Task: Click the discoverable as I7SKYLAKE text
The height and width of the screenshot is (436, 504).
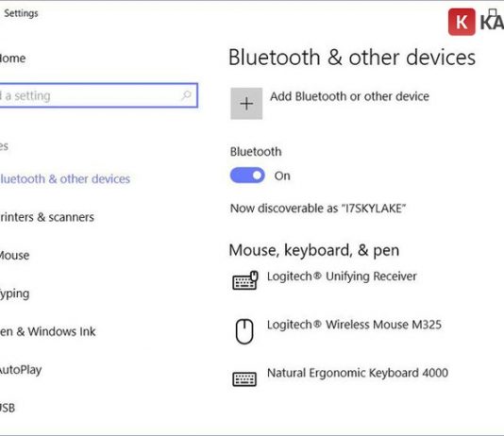Action: tap(318, 209)
